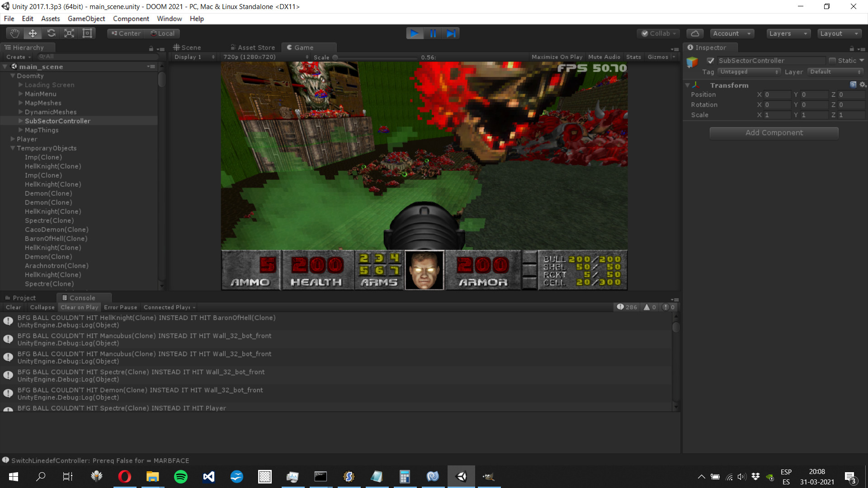868x488 pixels.
Task: Open the Hierarchy Create dropdown
Action: (x=19, y=57)
